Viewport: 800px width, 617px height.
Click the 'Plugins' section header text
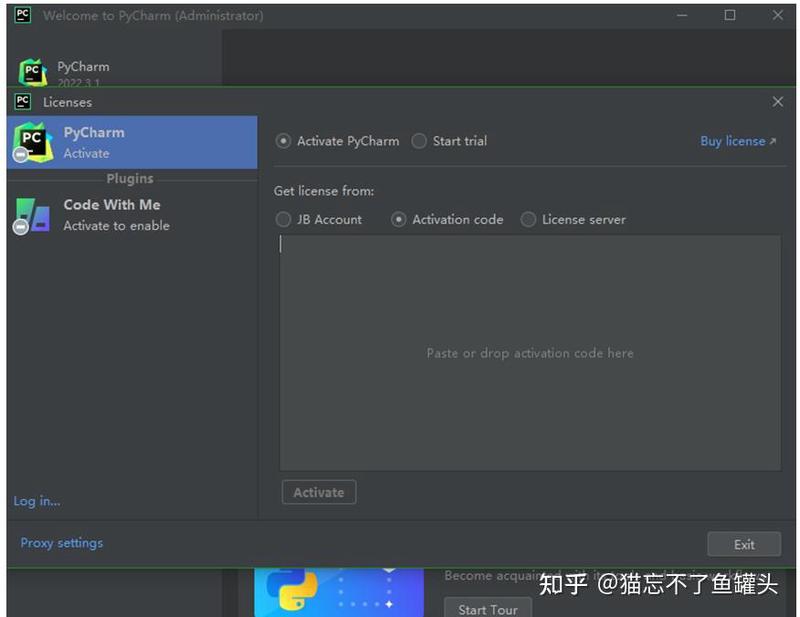[x=130, y=179]
